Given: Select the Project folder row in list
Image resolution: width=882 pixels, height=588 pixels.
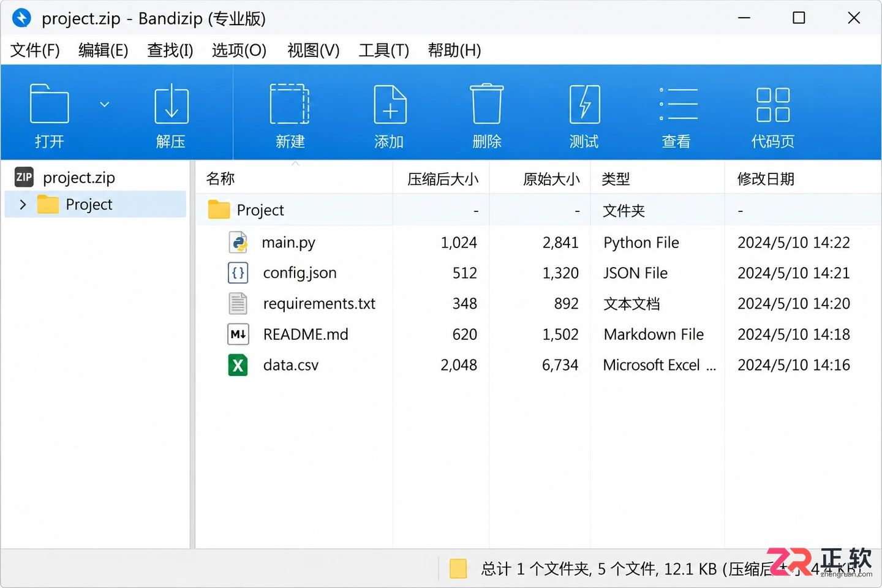Looking at the screenshot, I should (x=539, y=210).
